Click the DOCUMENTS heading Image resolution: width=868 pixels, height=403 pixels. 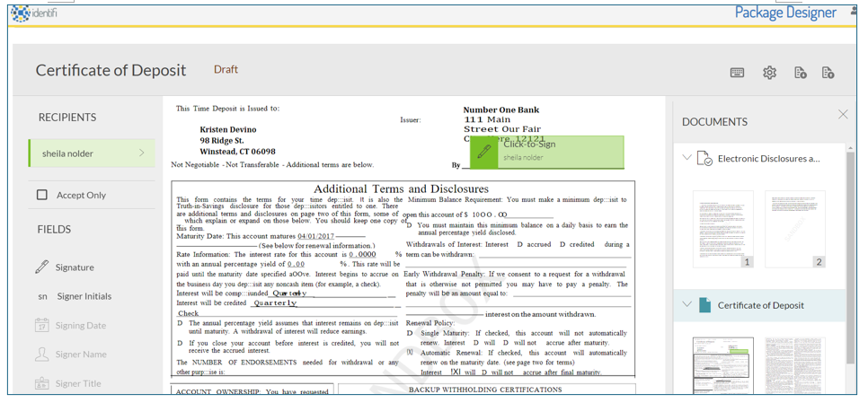[714, 122]
